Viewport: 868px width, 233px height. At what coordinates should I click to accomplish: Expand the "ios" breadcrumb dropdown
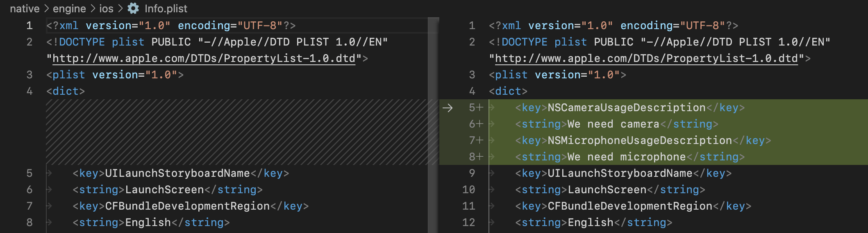106,9
